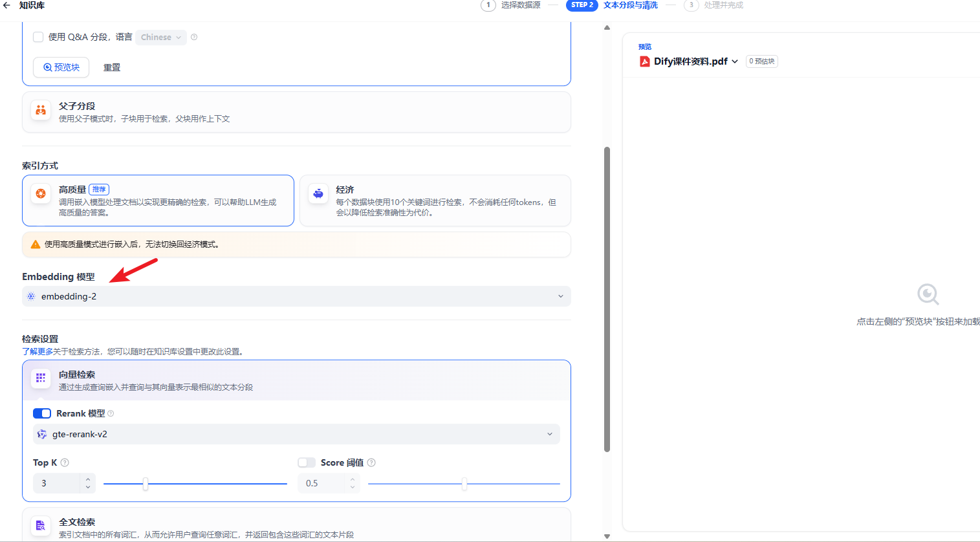
Task: Click the 父子分段 orange icon
Action: point(41,111)
